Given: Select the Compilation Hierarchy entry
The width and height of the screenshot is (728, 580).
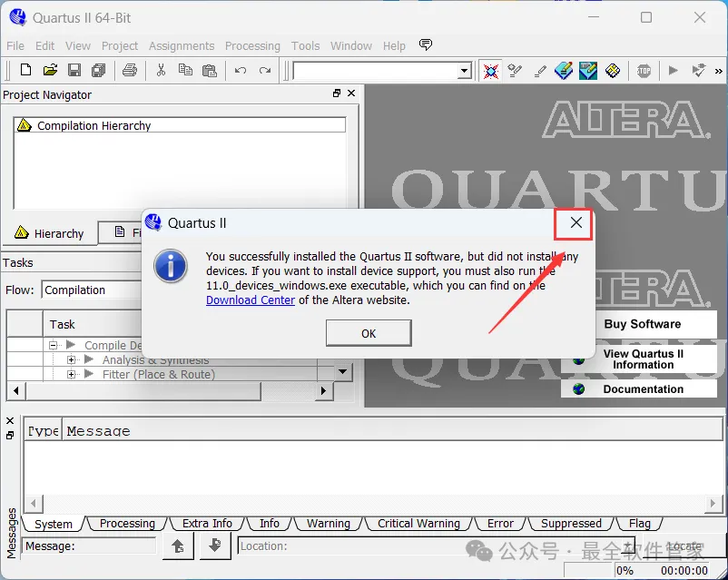Looking at the screenshot, I should coord(180,126).
